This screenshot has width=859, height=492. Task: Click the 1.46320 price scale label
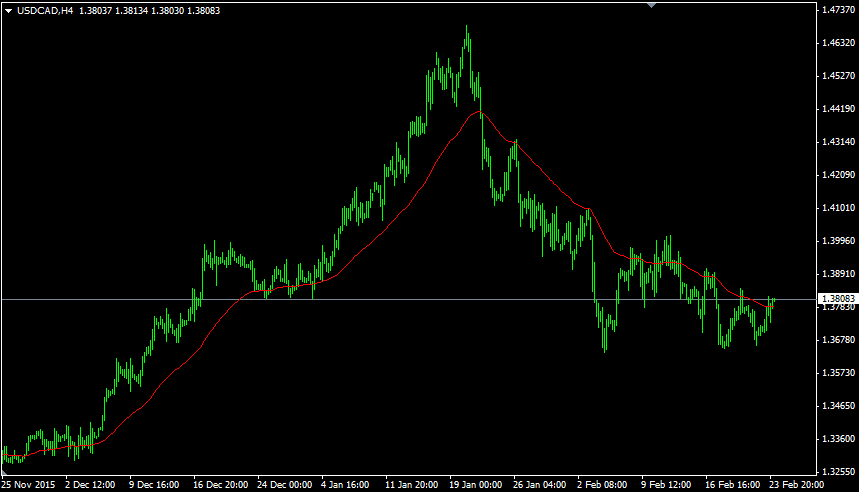tap(839, 43)
